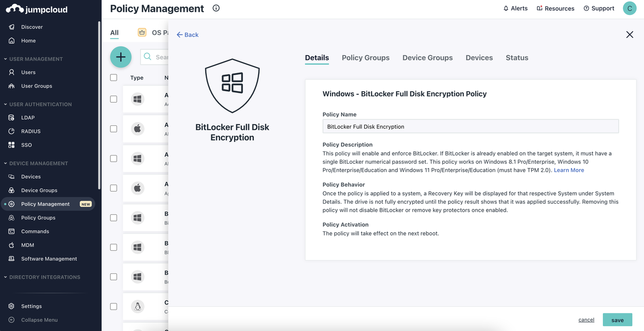644x331 pixels.
Task: Click Collapse Menu in sidebar
Action: coord(39,320)
